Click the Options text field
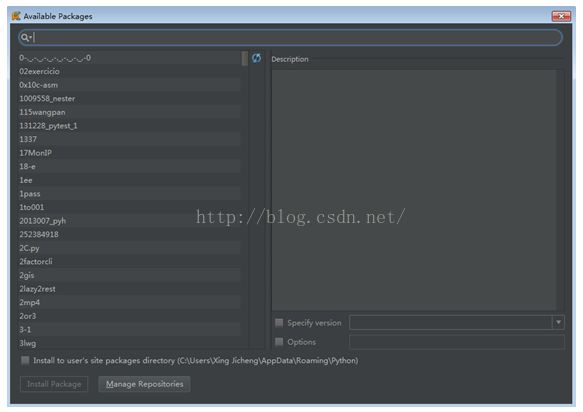 coord(457,342)
